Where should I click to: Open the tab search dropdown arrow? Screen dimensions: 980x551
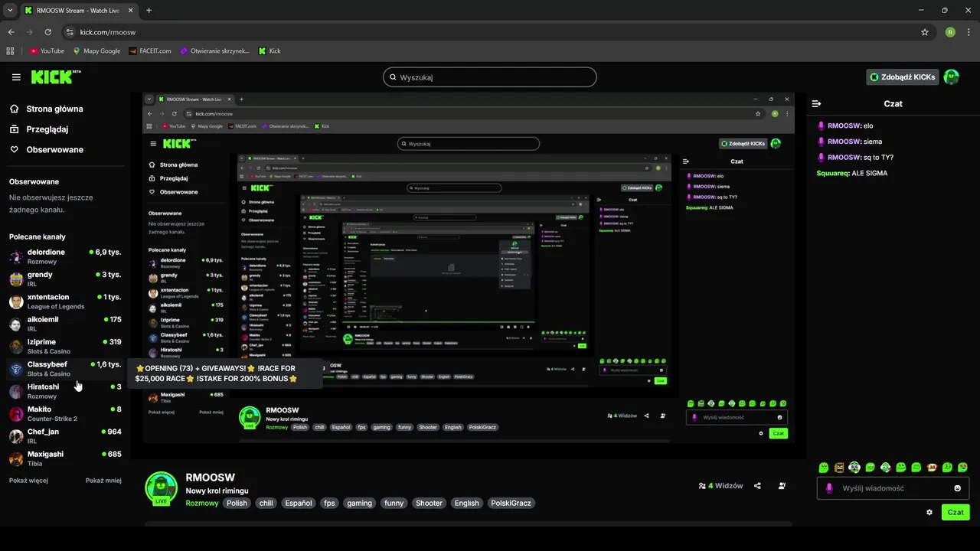10,11
